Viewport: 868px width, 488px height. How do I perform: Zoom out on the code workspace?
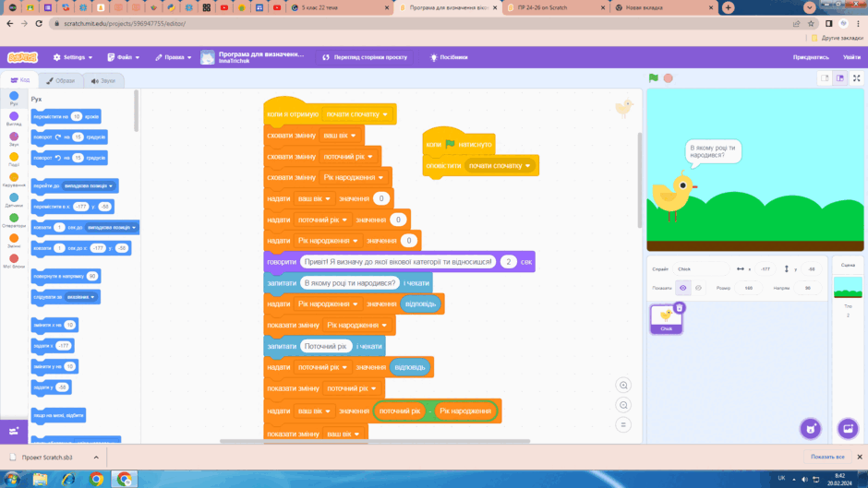623,405
